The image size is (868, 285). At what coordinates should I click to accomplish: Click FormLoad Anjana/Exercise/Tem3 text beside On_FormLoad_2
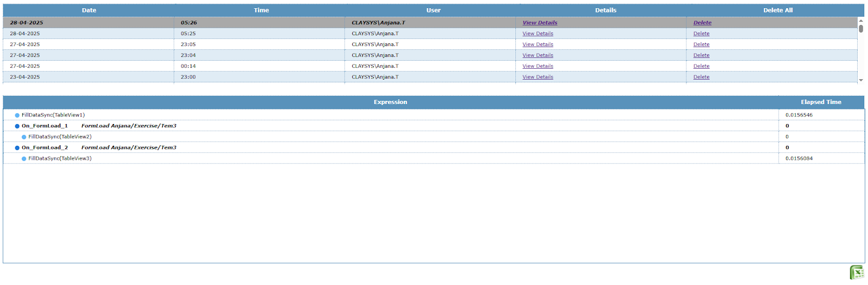(x=129, y=147)
